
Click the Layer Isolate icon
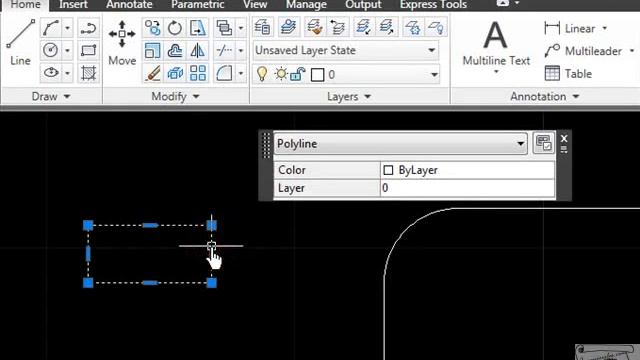tap(363, 27)
